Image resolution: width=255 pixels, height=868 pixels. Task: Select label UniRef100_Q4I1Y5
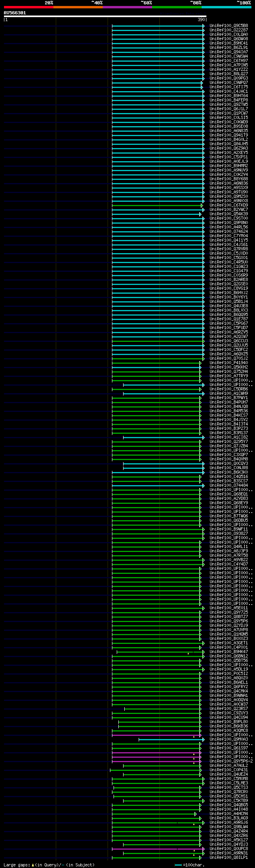[x=229, y=240]
